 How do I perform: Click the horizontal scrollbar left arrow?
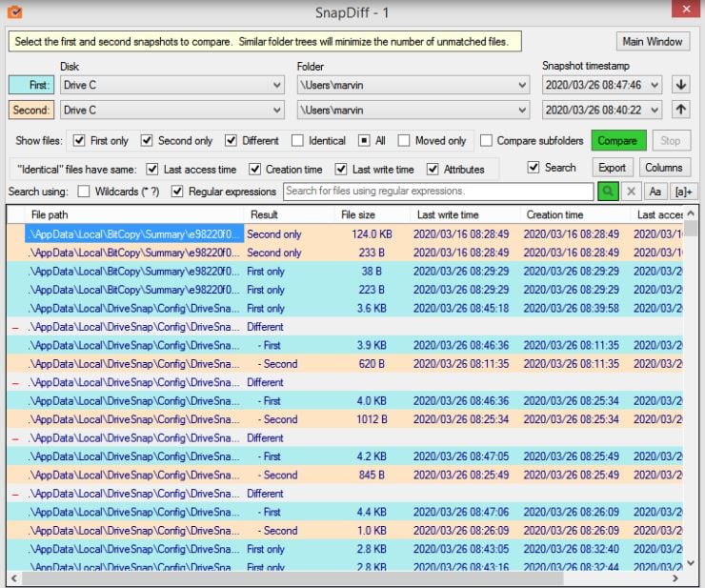(14, 578)
